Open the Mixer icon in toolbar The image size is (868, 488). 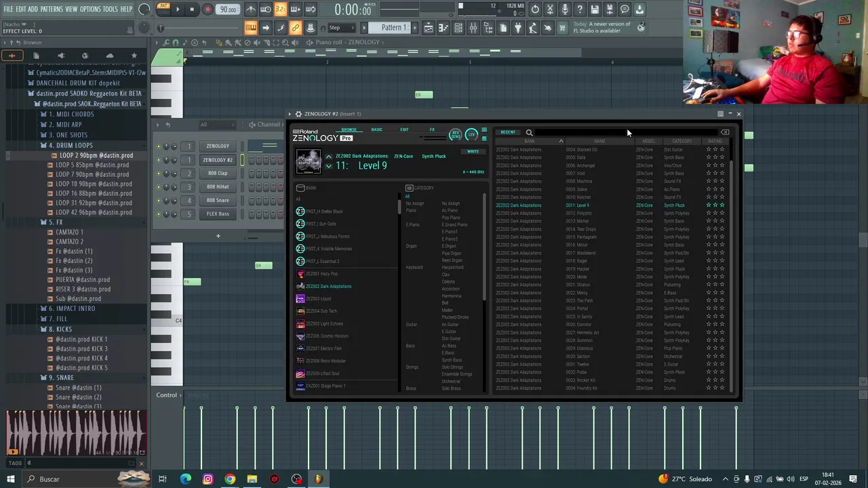point(473,28)
